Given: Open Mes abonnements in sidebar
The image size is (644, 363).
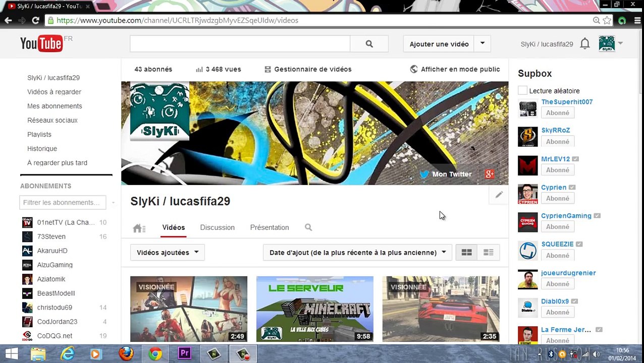Looking at the screenshot, I should (x=55, y=106).
